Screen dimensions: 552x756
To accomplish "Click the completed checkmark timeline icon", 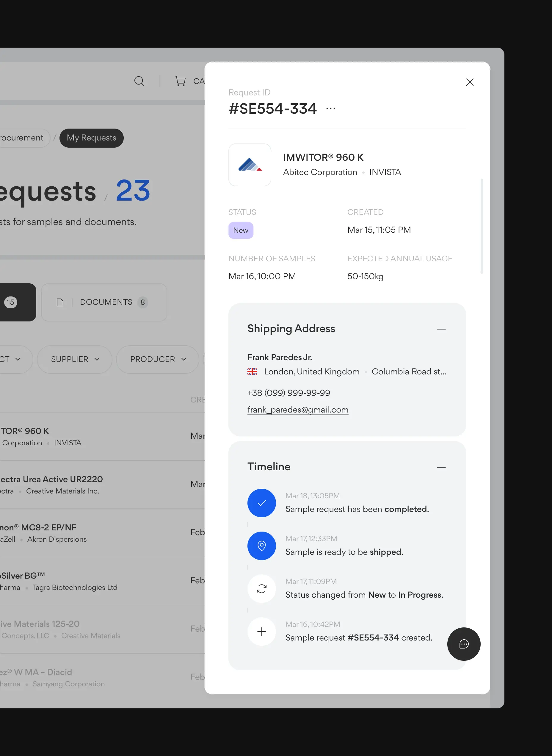I will pyautogui.click(x=261, y=503).
